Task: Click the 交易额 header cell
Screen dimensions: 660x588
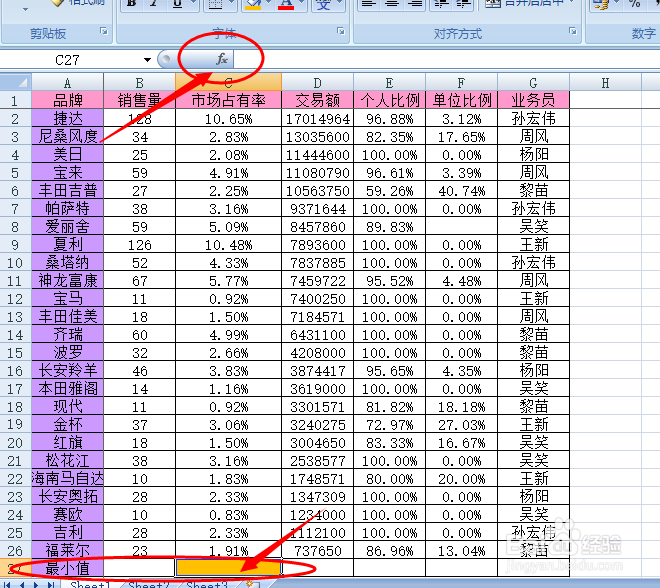Action: point(317,100)
